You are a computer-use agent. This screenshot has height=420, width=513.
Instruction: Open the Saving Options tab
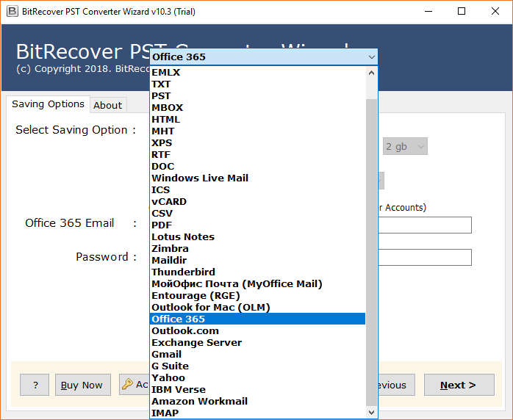(48, 104)
